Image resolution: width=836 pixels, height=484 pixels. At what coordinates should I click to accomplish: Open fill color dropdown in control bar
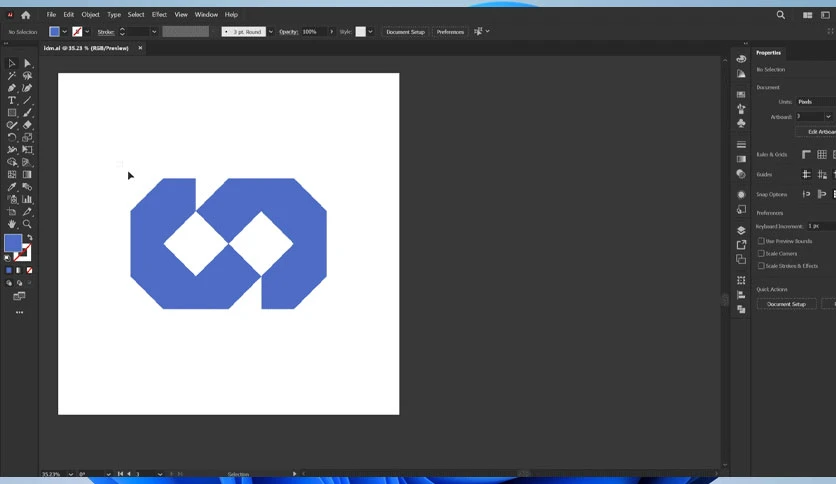[x=65, y=32]
